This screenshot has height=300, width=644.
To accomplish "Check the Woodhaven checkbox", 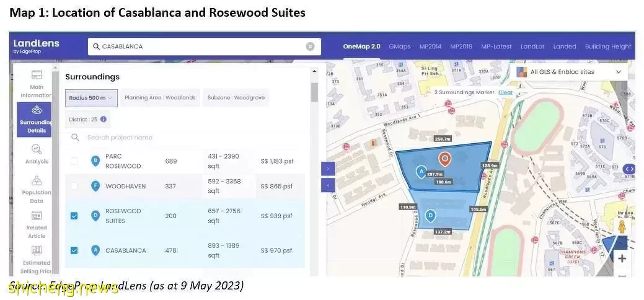I will click(74, 186).
